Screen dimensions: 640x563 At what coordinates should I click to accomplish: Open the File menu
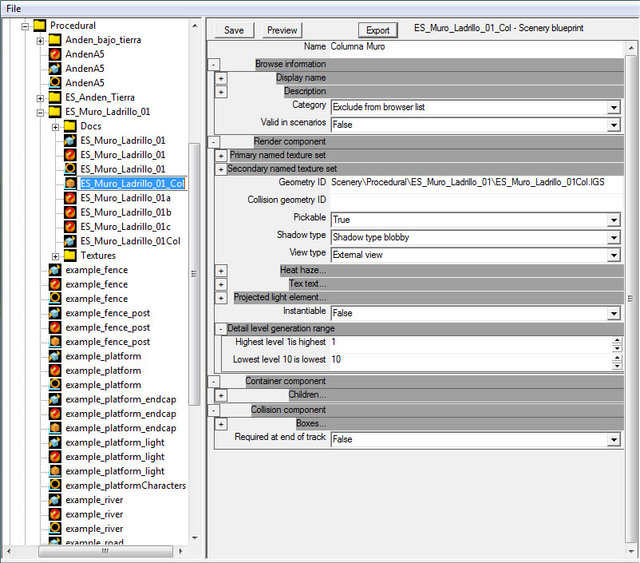tap(14, 8)
